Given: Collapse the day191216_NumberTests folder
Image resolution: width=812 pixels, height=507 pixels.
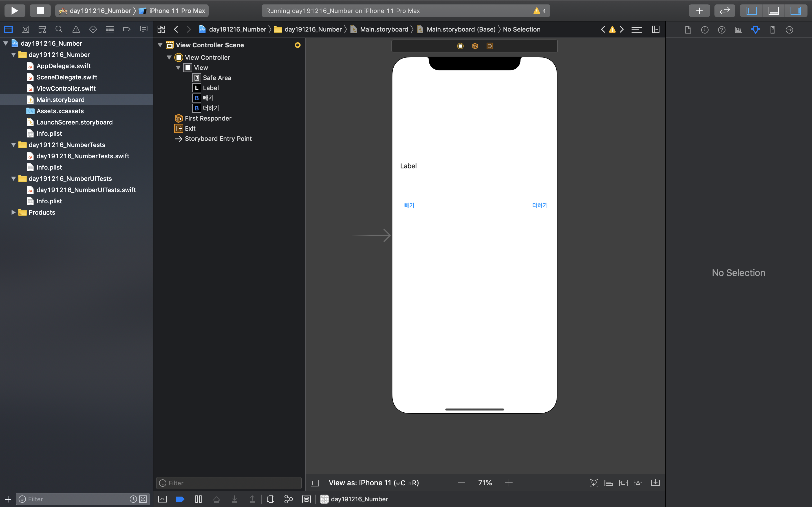Looking at the screenshot, I should [14, 145].
